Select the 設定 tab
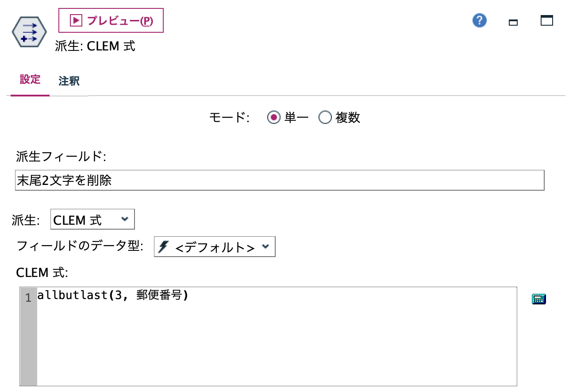 coord(29,81)
